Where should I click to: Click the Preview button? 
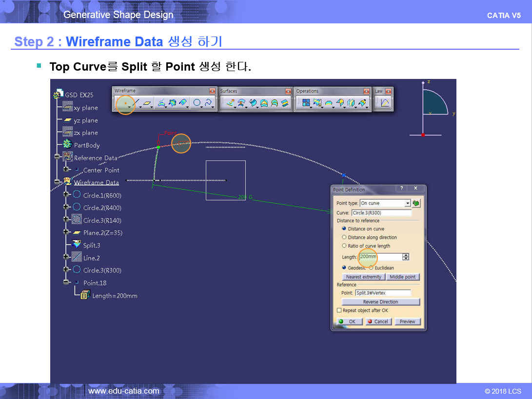click(x=407, y=322)
